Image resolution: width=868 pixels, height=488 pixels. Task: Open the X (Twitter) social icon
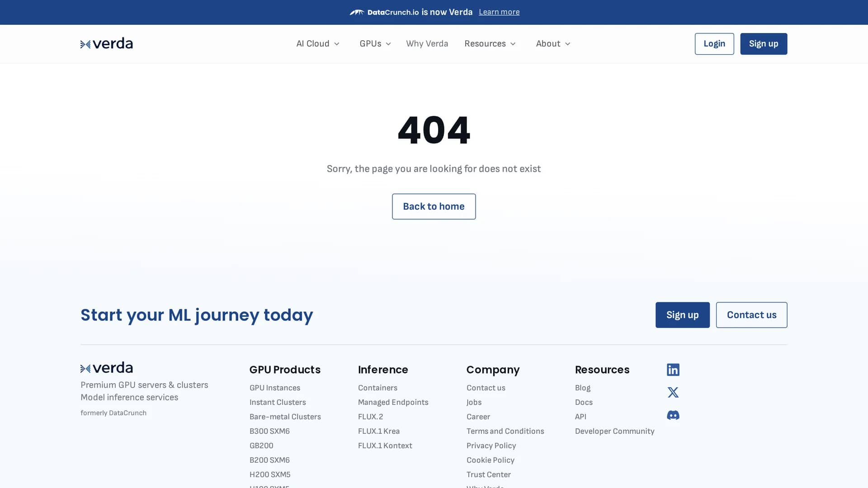point(673,392)
